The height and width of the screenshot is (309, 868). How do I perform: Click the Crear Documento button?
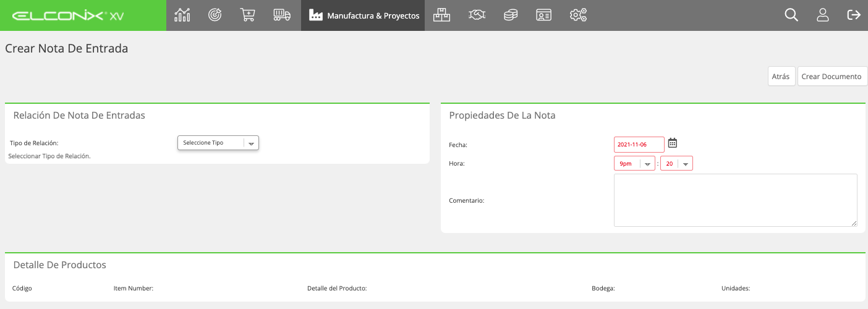pos(832,77)
